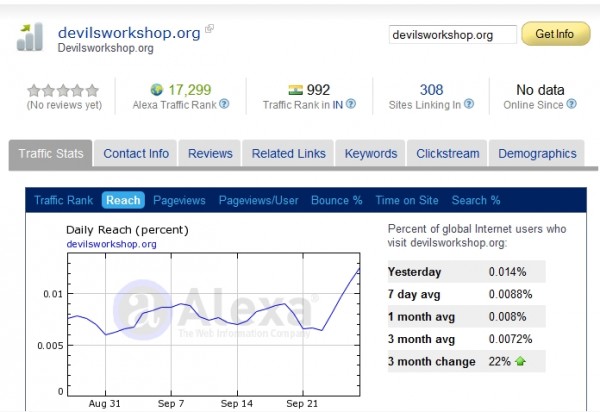
Task: Click the 992 India traffic rank value
Action: pyautogui.click(x=318, y=90)
